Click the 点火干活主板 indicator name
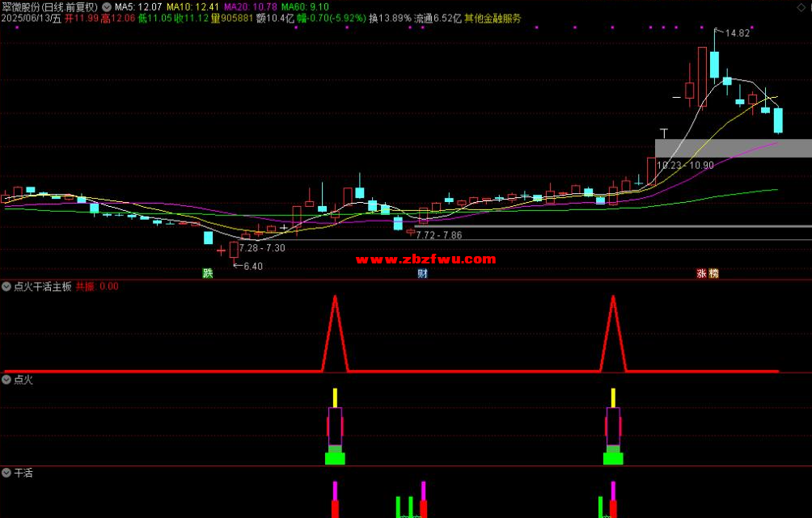This screenshot has height=518, width=812. click(x=43, y=287)
